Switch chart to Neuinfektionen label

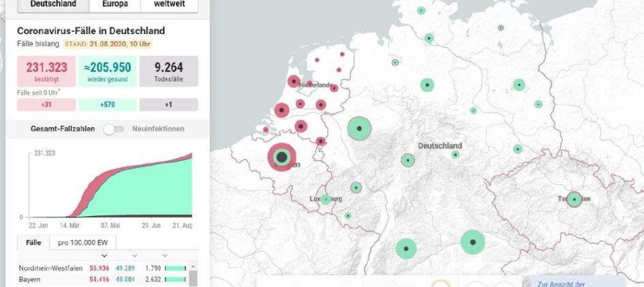[x=157, y=129]
